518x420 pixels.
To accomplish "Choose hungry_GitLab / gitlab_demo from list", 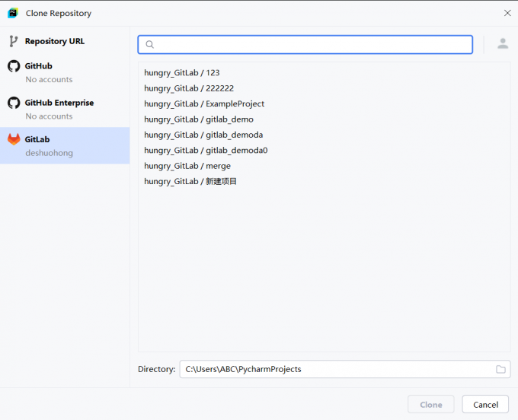I will pos(199,119).
